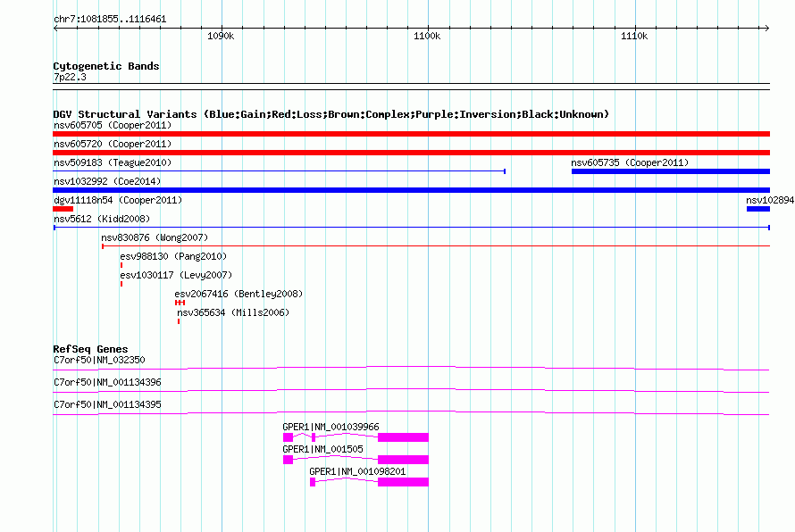Click the nsv605705 red loss variant bar
Viewport: 795px width, 532px height.
click(411, 134)
